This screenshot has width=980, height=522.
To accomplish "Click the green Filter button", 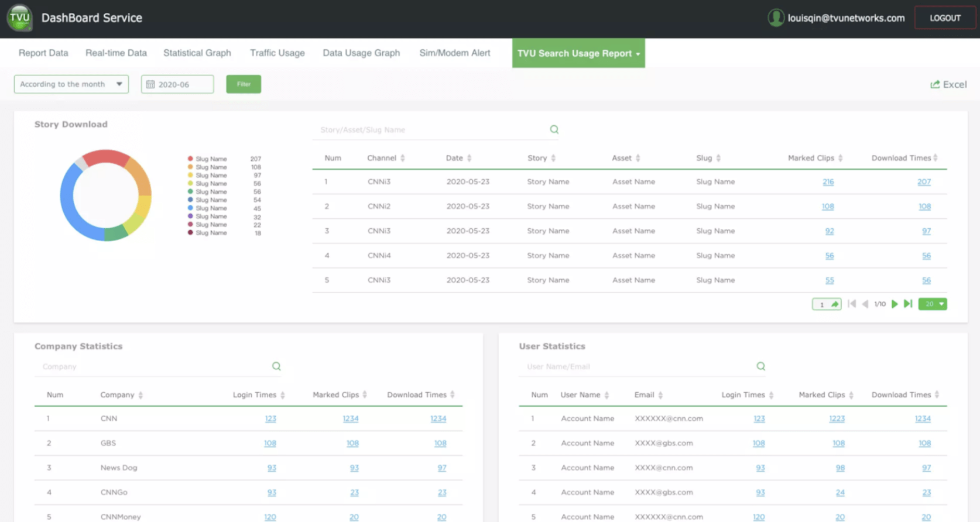I will (244, 84).
